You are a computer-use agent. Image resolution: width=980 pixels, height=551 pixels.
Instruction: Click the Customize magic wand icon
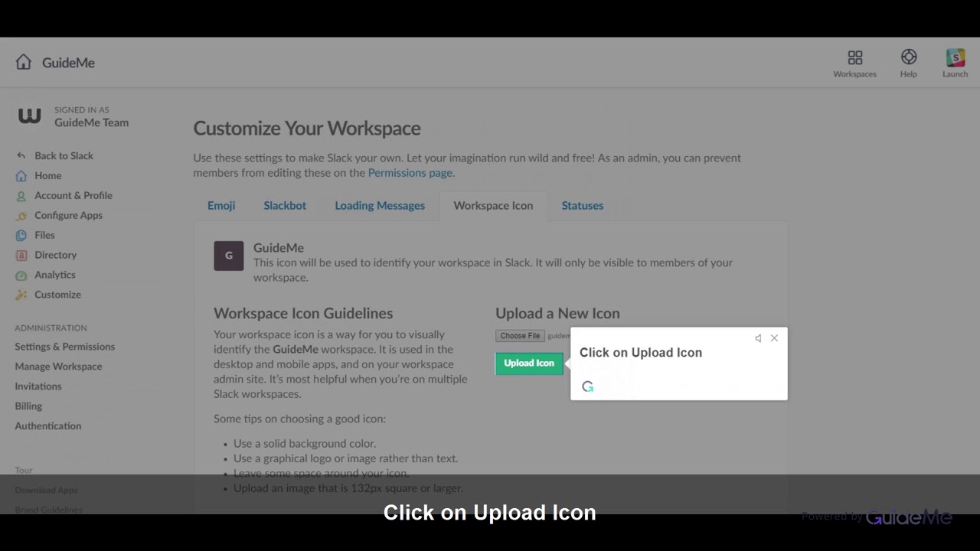pos(21,295)
